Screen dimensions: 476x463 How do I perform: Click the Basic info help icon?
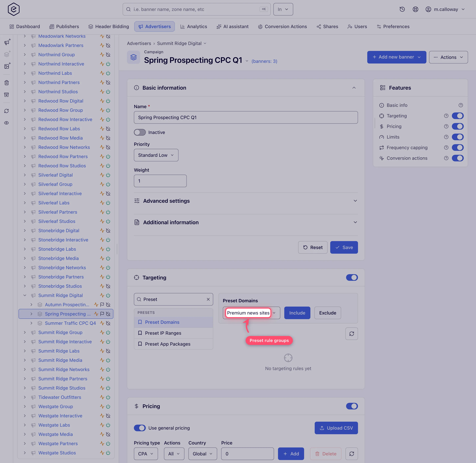pyautogui.click(x=461, y=105)
